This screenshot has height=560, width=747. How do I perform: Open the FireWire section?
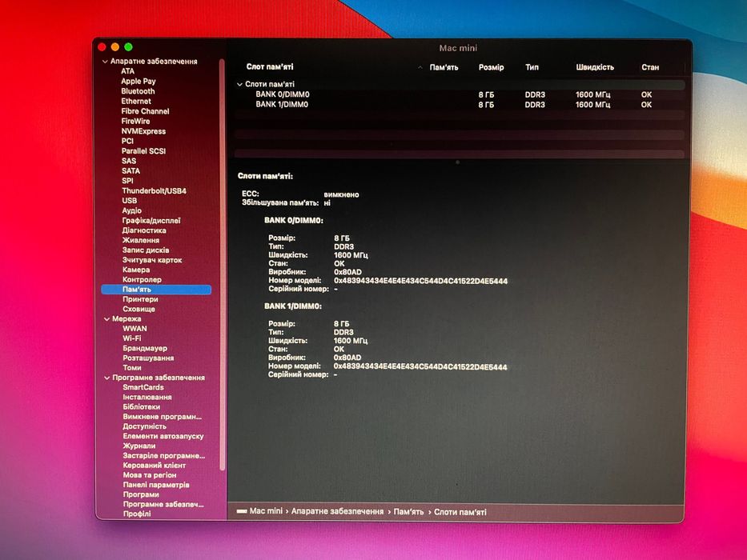tap(135, 122)
